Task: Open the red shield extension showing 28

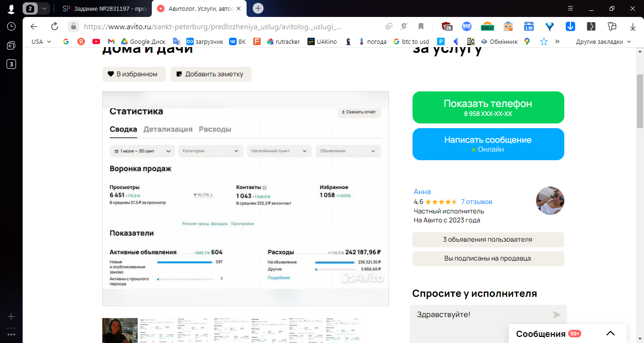Action: 447,26
